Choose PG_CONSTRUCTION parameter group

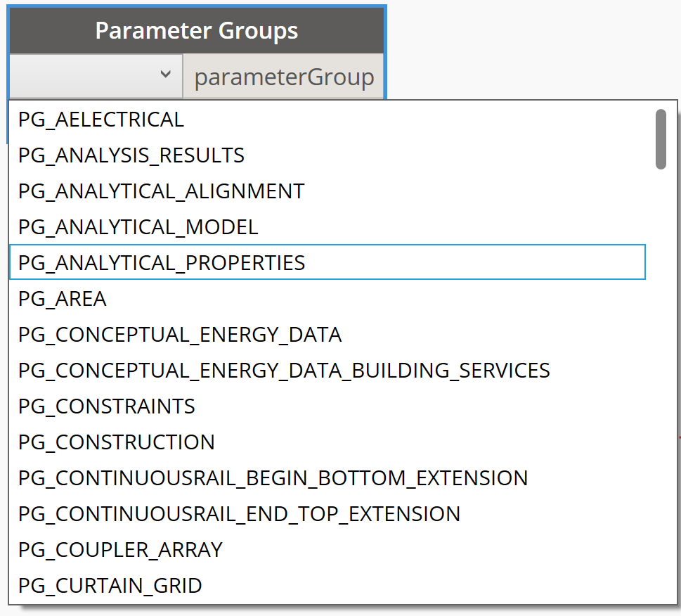pos(117,442)
